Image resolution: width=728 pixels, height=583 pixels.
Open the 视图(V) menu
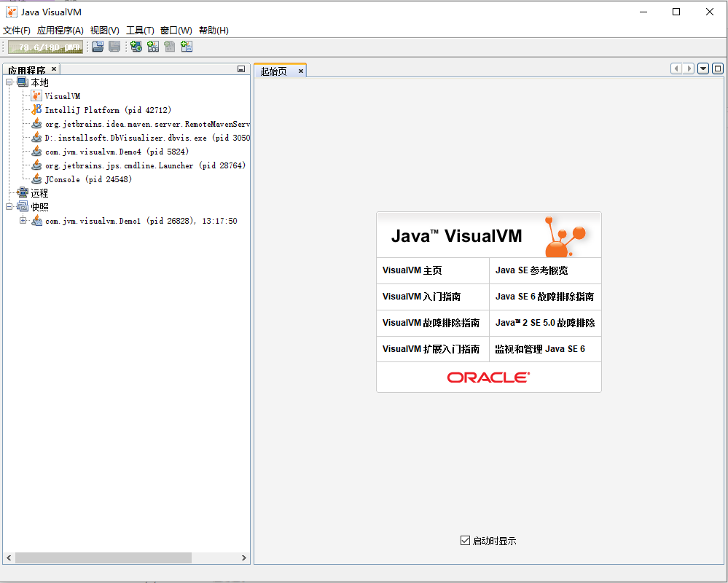click(x=104, y=30)
